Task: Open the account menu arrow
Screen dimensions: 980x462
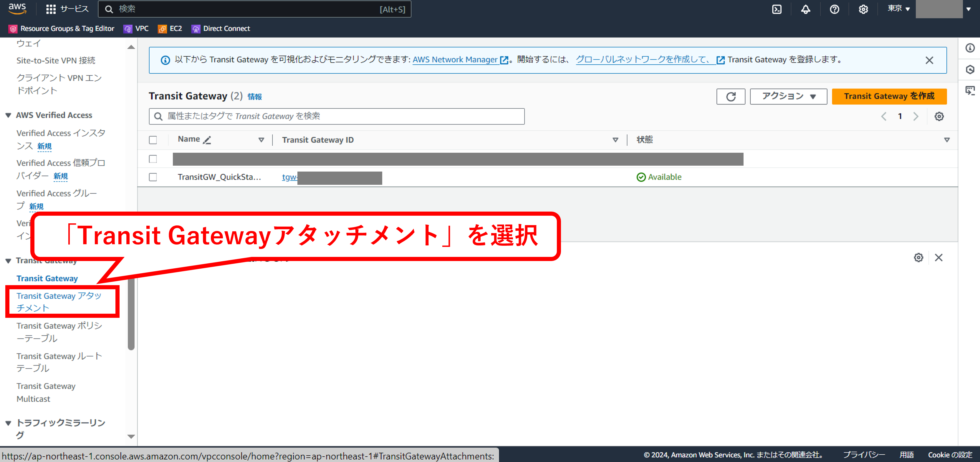Action: [968, 9]
